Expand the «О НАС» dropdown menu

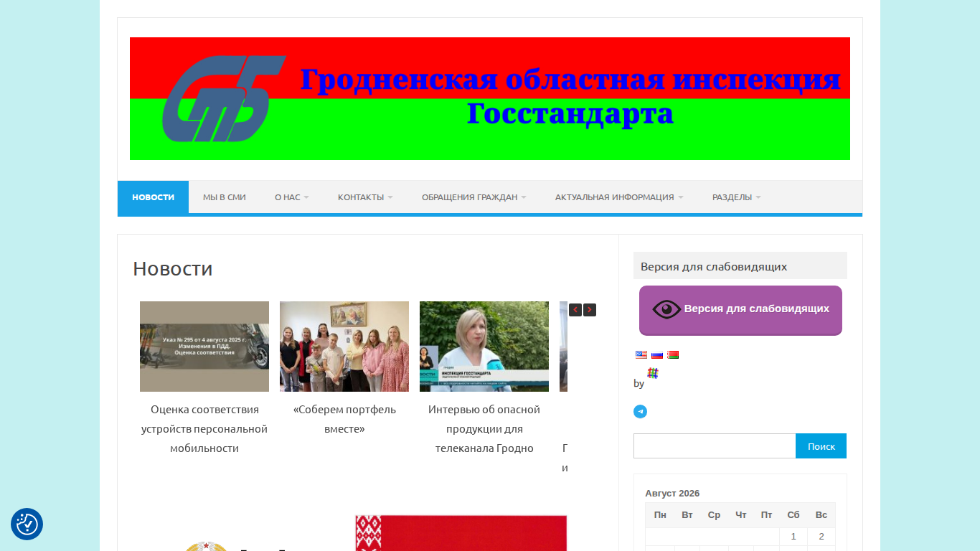click(x=291, y=197)
